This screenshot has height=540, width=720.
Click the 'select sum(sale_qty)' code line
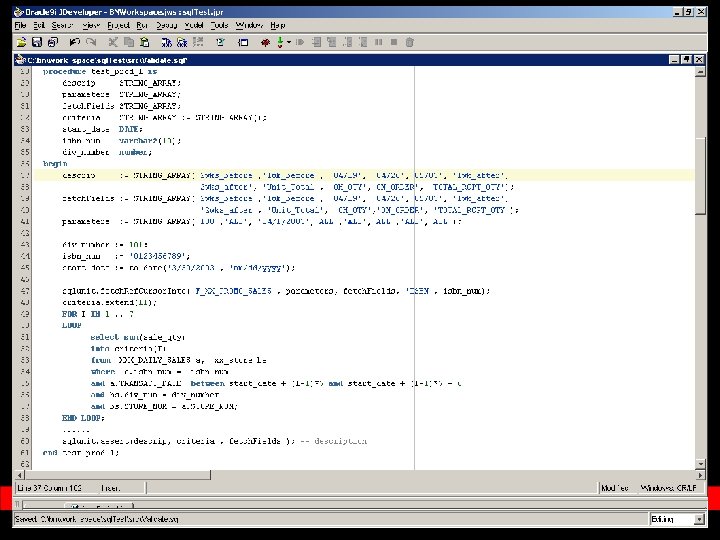coord(138,337)
